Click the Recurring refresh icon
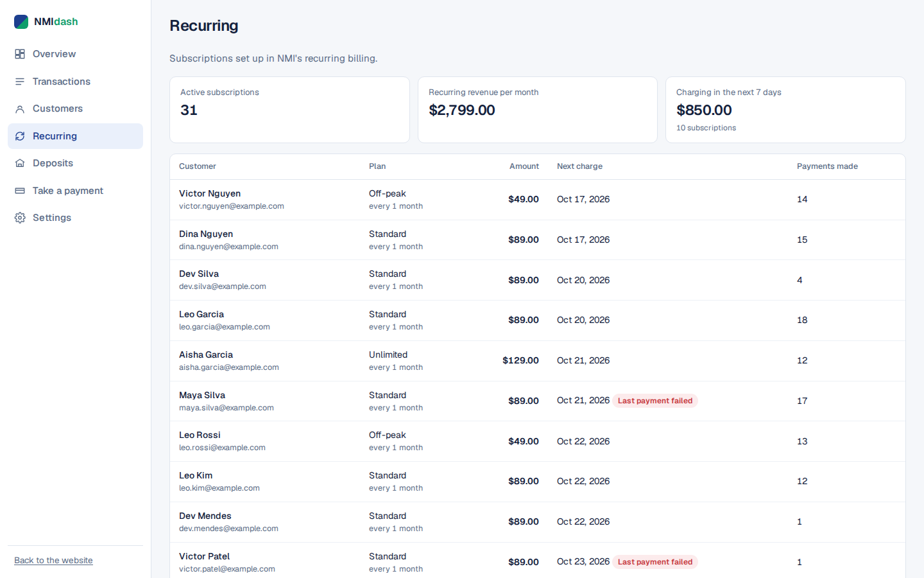The height and width of the screenshot is (578, 924). coord(20,136)
